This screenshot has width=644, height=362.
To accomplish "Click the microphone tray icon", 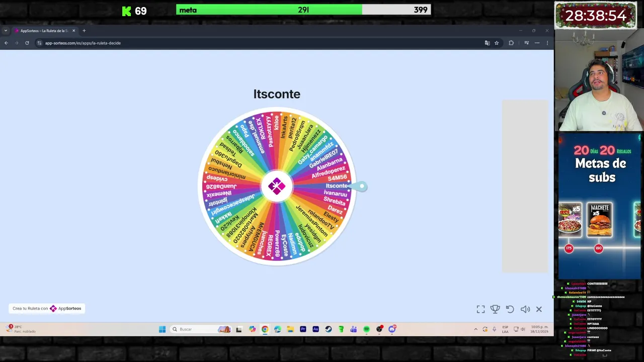I will pos(494,329).
